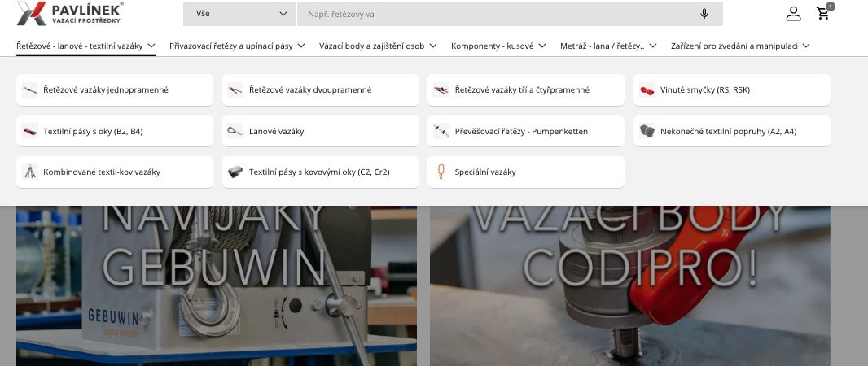This screenshot has width=868, height=366.
Task: Open Lanové vazáky category
Action: 321,131
